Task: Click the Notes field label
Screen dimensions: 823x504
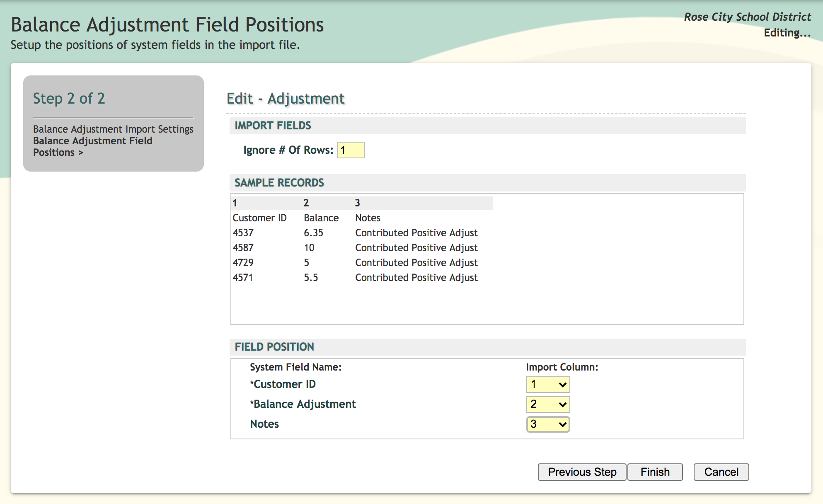Action: coord(264,424)
